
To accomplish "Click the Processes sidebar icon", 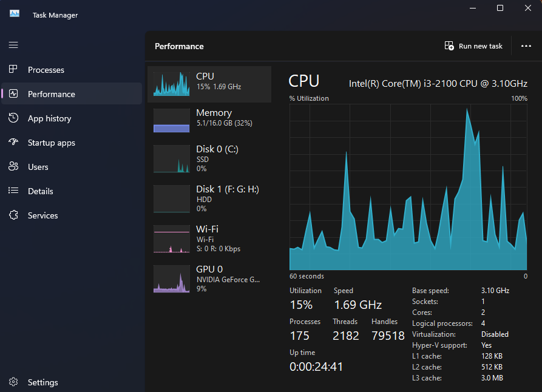I will pos(13,70).
